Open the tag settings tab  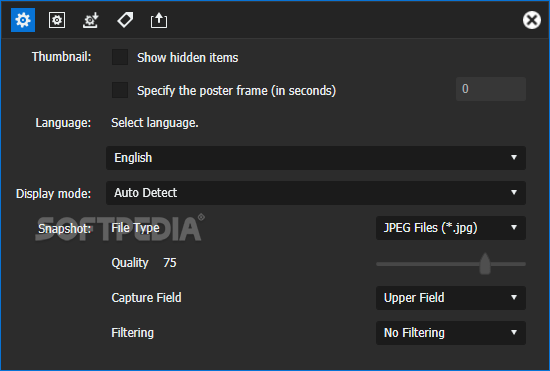(125, 20)
